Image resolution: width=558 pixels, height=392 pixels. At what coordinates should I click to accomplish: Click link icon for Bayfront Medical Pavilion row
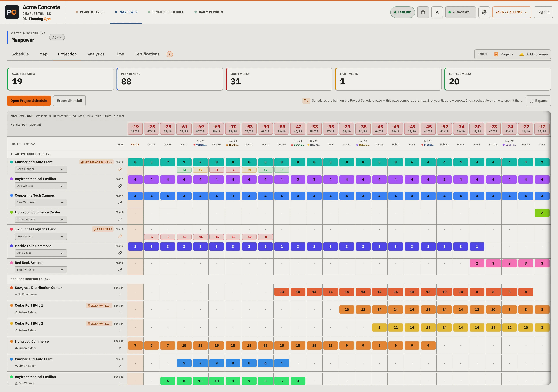(x=120, y=186)
